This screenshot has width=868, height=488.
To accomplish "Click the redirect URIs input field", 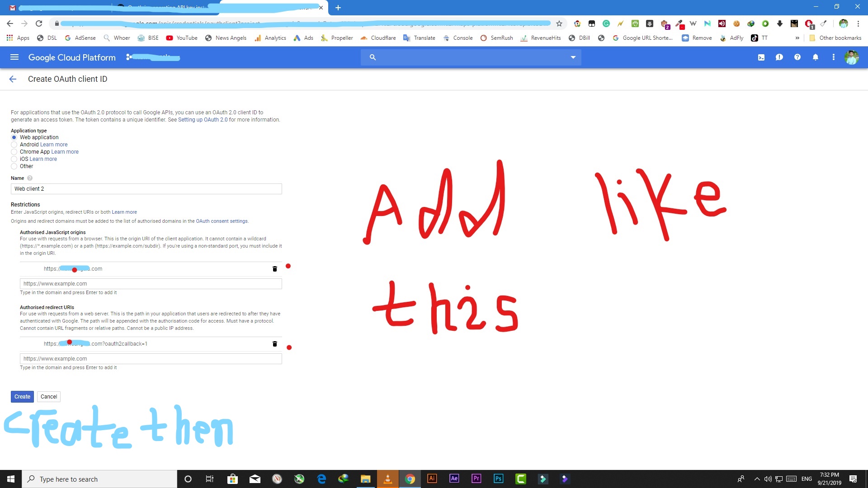I will (x=151, y=359).
